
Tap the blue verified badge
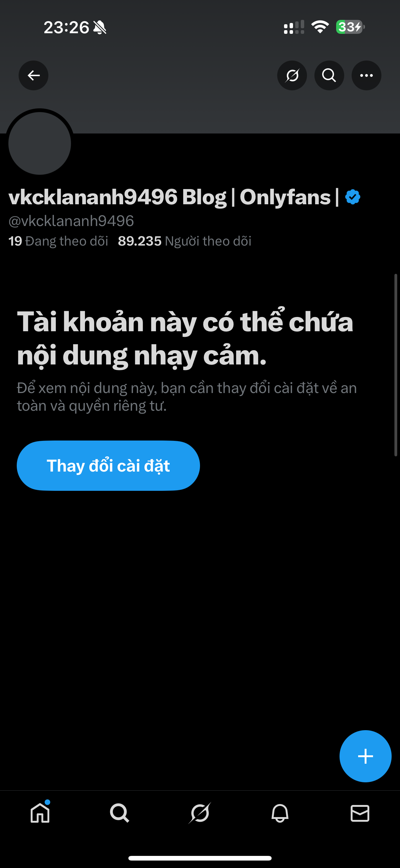(x=353, y=197)
